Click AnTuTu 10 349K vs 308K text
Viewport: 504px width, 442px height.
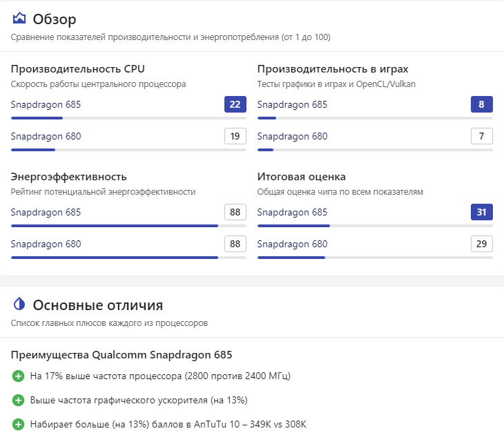click(x=168, y=424)
